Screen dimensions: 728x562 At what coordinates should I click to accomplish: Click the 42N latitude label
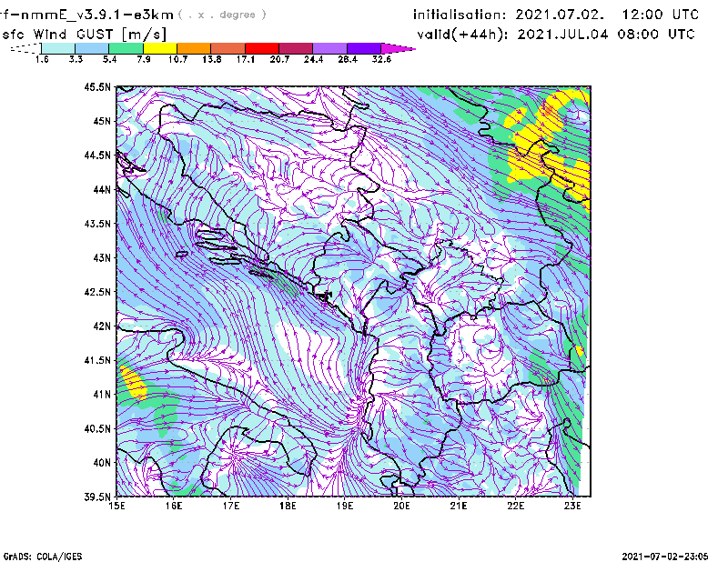click(x=102, y=326)
